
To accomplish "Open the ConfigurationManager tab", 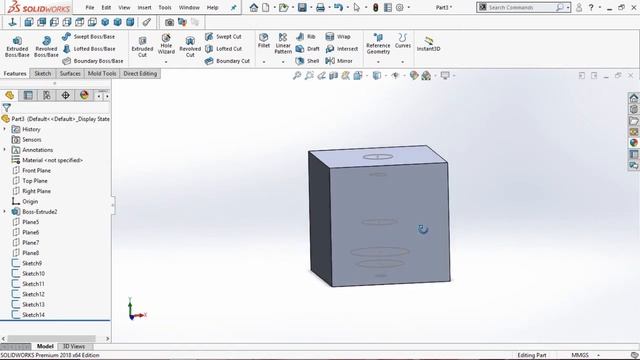I will tap(47, 95).
